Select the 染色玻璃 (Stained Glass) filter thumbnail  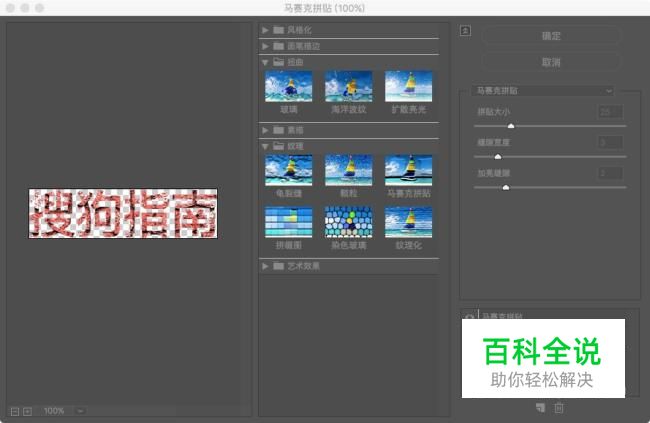point(349,222)
